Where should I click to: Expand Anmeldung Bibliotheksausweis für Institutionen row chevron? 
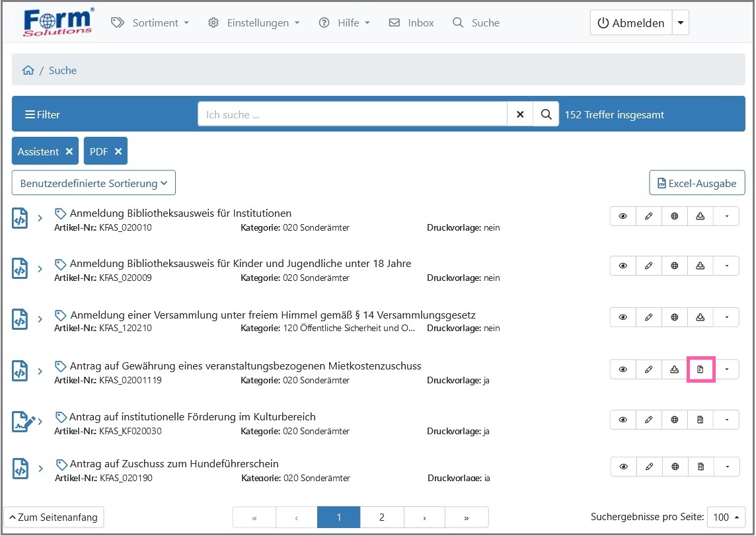[40, 218]
